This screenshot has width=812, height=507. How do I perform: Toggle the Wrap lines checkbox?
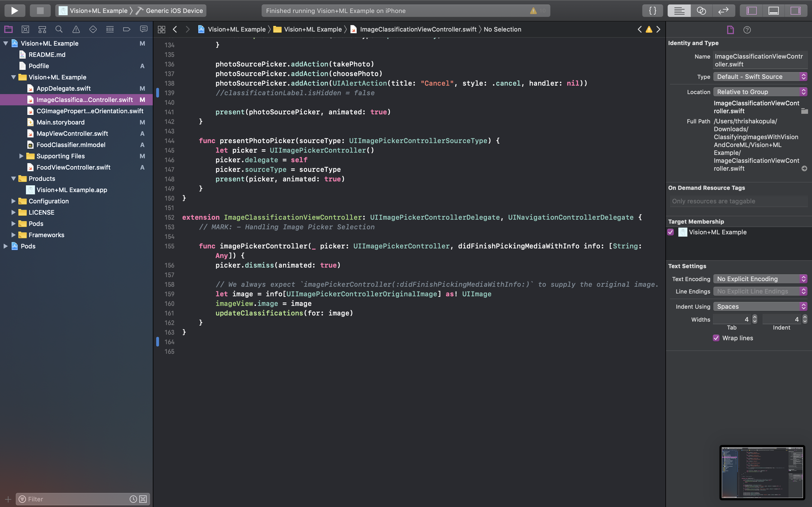(716, 338)
